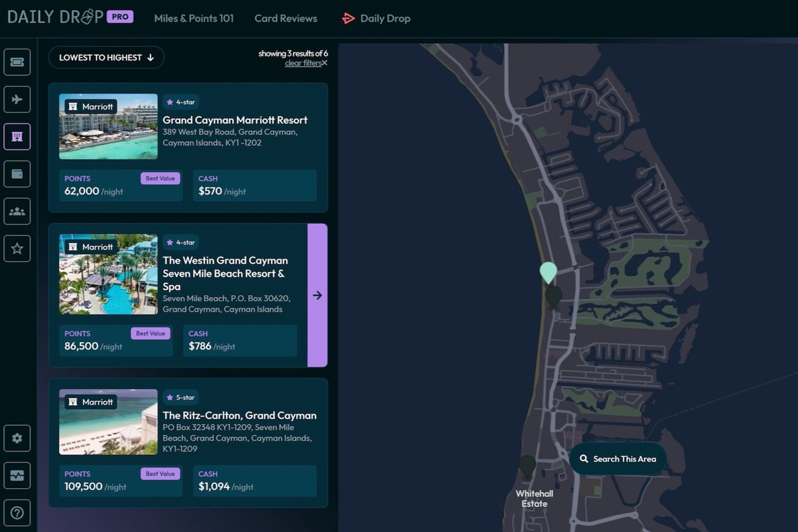Viewport: 798px width, 532px height.
Task: Select the 109,500 points per night option
Action: 121,481
